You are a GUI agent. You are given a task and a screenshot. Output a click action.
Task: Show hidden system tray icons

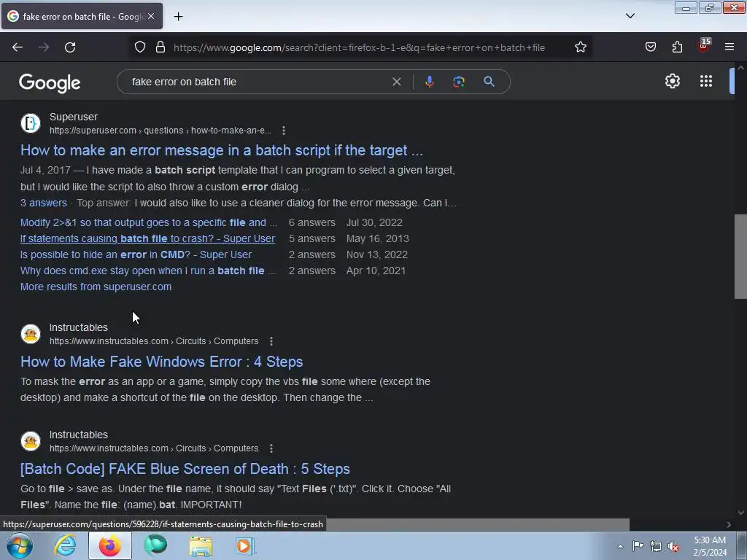click(620, 546)
